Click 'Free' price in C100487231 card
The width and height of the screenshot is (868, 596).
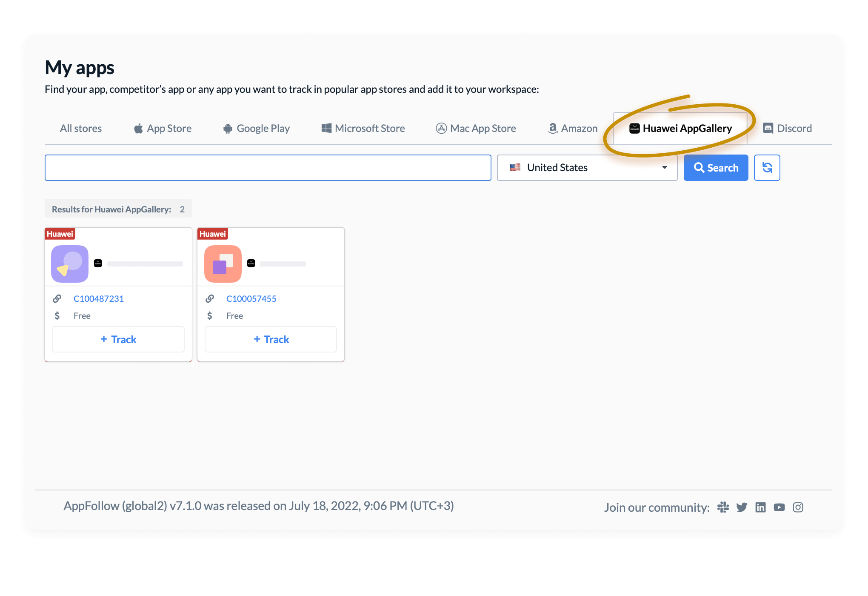[x=82, y=316]
